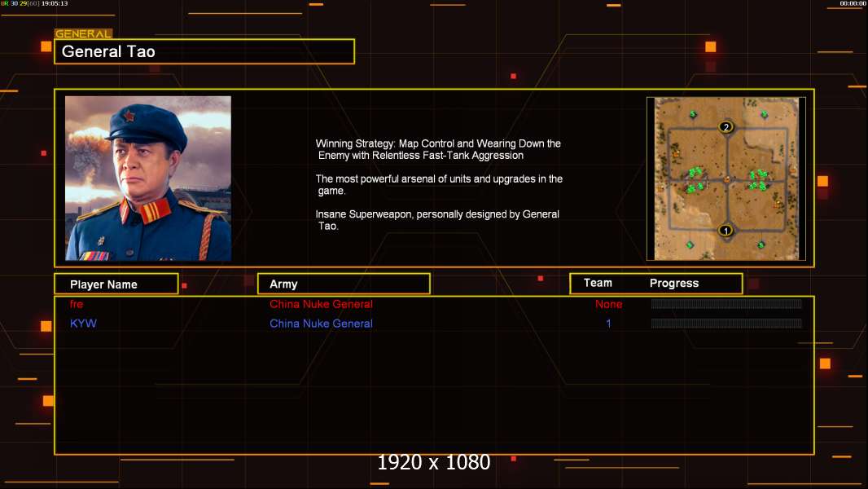Click KYW's China Nuke General army

(321, 324)
